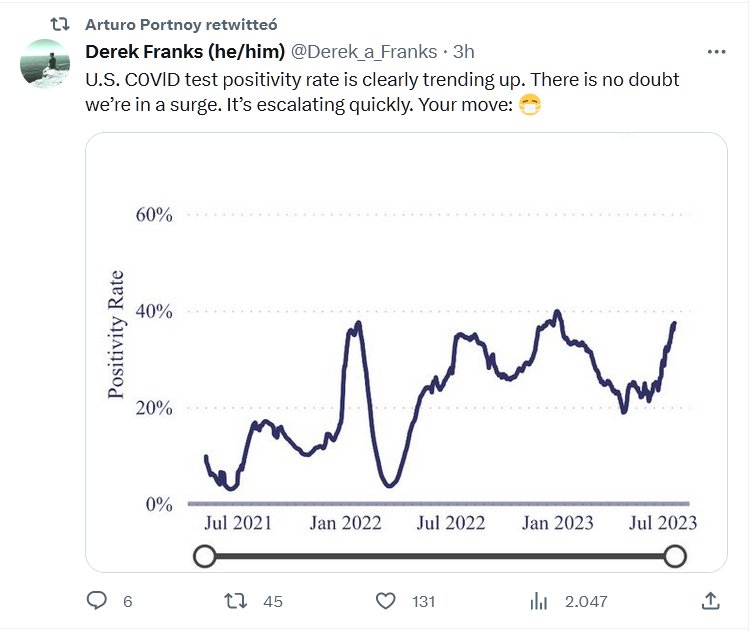Open the three-dot more options menu
Viewport: 754px width, 632px height.
point(716,52)
